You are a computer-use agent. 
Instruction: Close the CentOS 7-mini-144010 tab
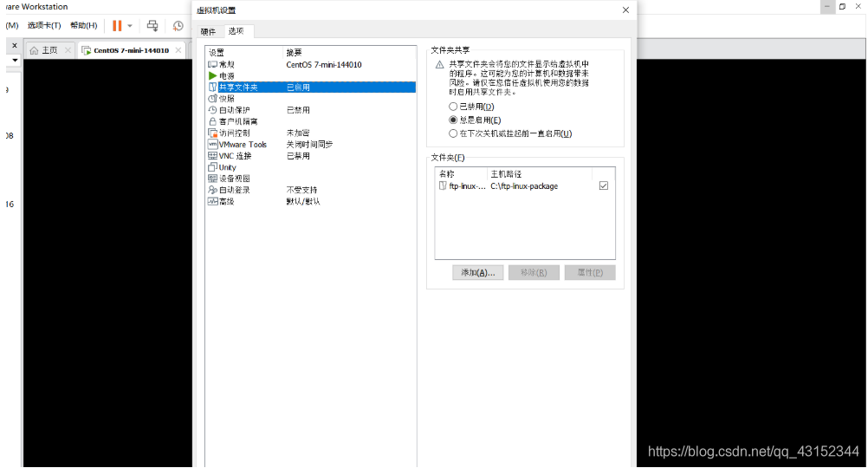[x=178, y=50]
